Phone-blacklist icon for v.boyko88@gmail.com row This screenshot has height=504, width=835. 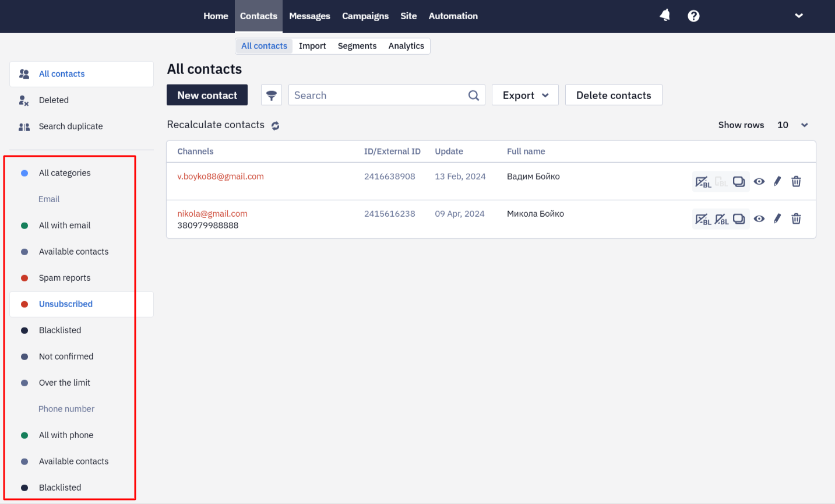(x=721, y=182)
